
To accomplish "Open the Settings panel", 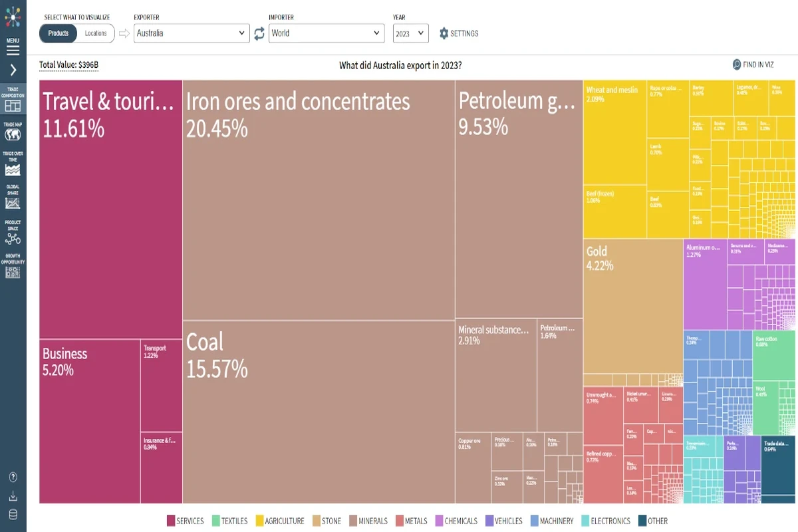I will coord(458,33).
